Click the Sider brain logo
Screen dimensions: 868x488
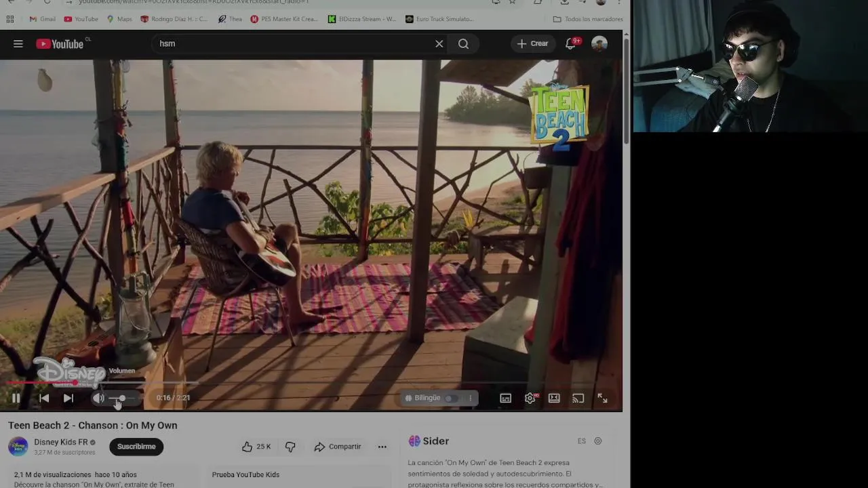pyautogui.click(x=414, y=441)
